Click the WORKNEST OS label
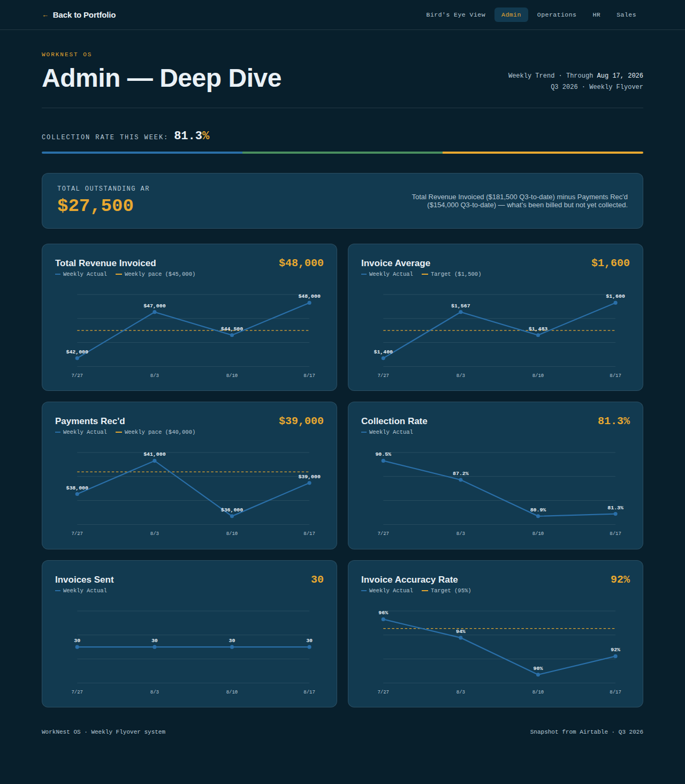 pyautogui.click(x=67, y=55)
